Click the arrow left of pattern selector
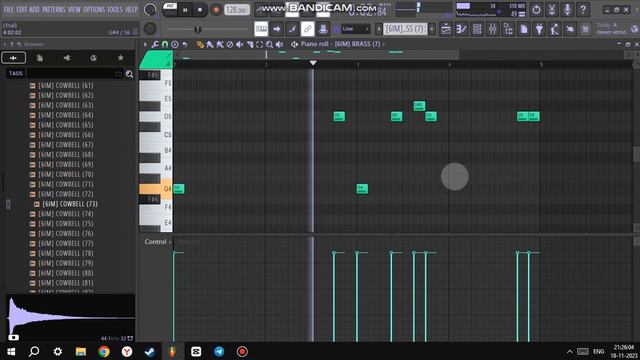The width and height of the screenshot is (640, 360). pos(379,29)
